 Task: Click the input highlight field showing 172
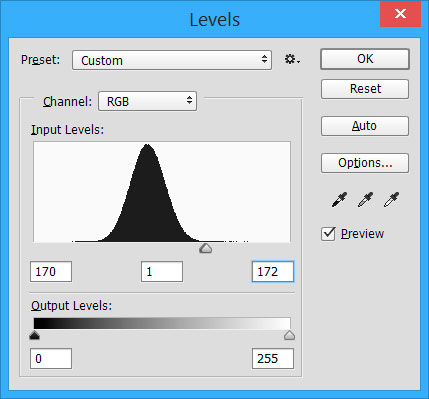click(273, 272)
